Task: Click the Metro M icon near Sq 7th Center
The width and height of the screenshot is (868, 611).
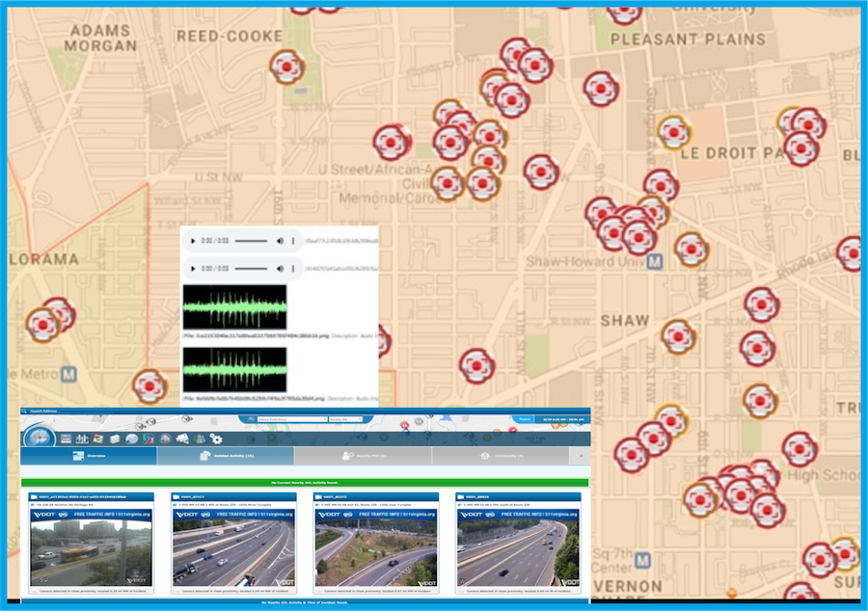Action: point(642,561)
